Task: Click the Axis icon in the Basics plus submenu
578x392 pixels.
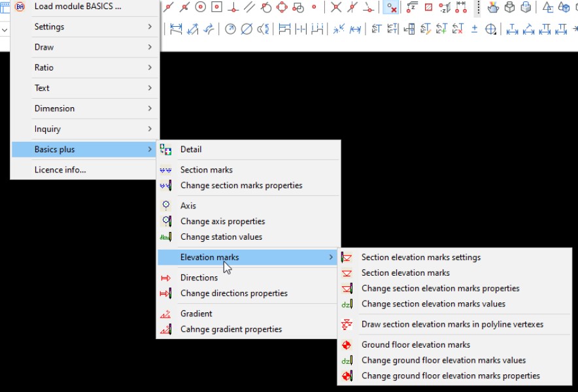Action: pos(167,205)
